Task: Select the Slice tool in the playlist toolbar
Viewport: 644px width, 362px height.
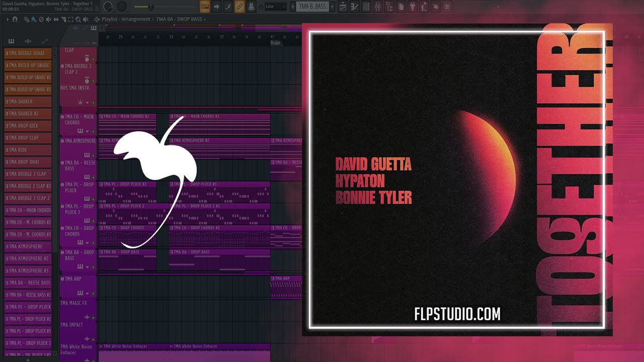Action: coord(63,19)
